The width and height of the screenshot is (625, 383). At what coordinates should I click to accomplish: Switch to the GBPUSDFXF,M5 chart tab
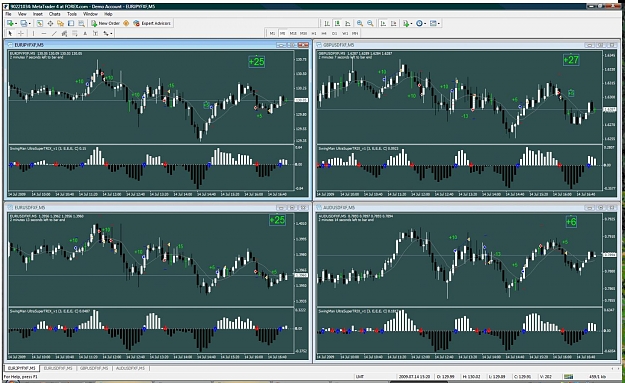point(94,368)
